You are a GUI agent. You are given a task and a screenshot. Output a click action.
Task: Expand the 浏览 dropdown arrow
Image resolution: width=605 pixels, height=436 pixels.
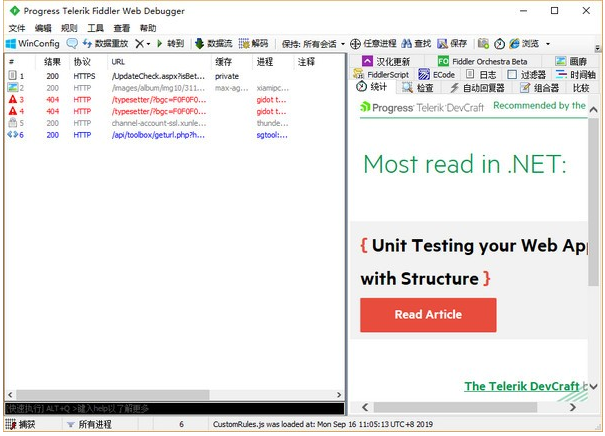(x=548, y=44)
